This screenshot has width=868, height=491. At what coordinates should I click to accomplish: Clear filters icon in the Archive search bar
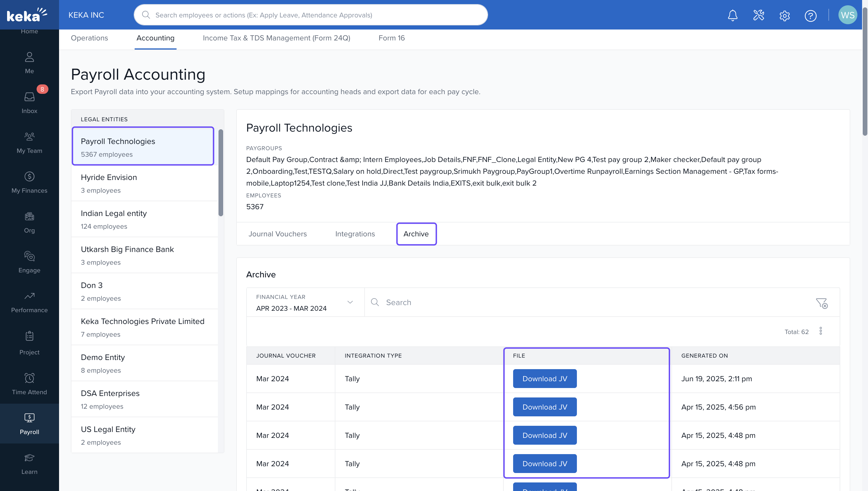click(x=821, y=303)
